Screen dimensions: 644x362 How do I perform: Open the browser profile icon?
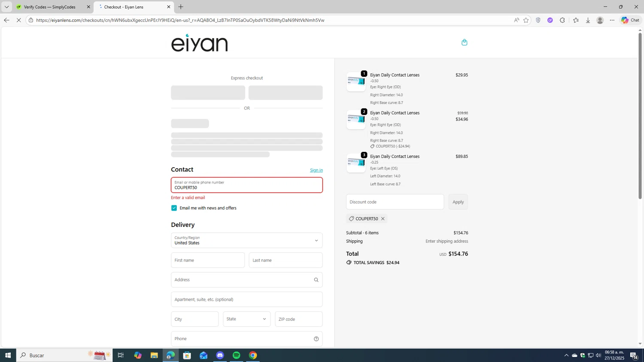pos(600,20)
